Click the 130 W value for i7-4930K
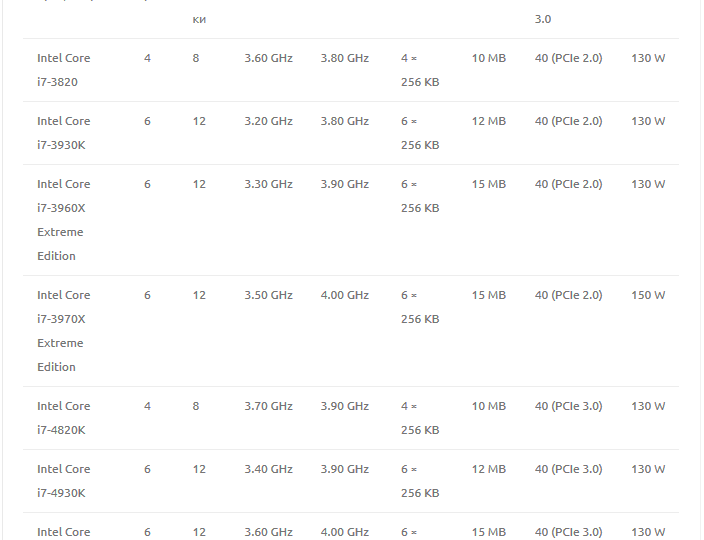Screen dimensions: 704x540 pos(648,469)
